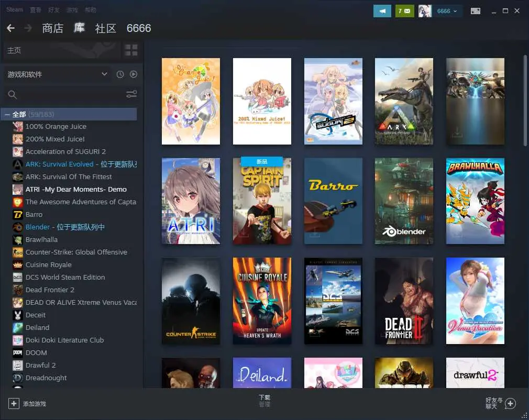Click the Blender list icon
This screenshot has height=420, width=529.
[18, 227]
